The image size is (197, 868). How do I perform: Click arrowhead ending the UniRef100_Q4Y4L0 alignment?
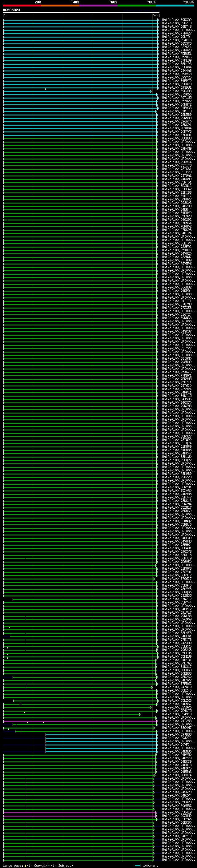pos(152,687)
